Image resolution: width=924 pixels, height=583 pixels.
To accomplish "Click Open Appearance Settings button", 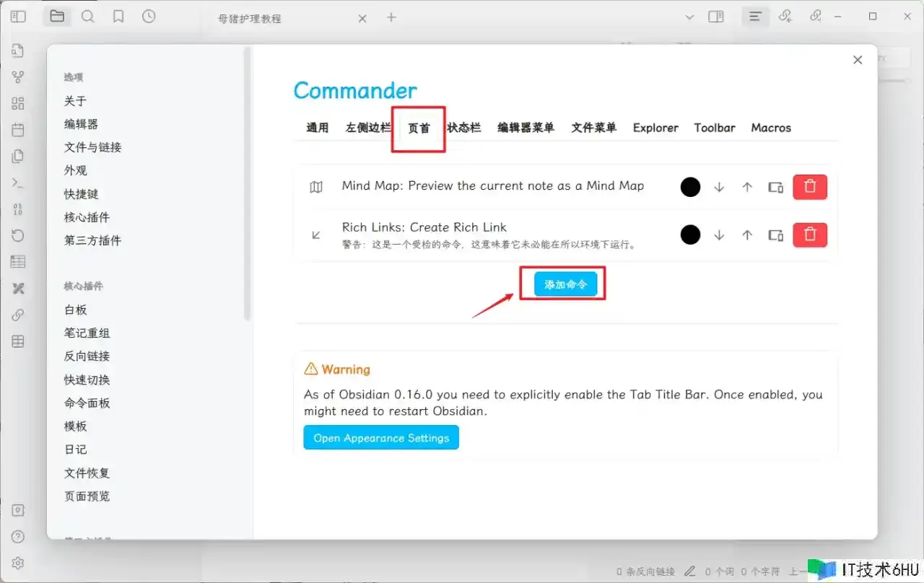I will (381, 438).
